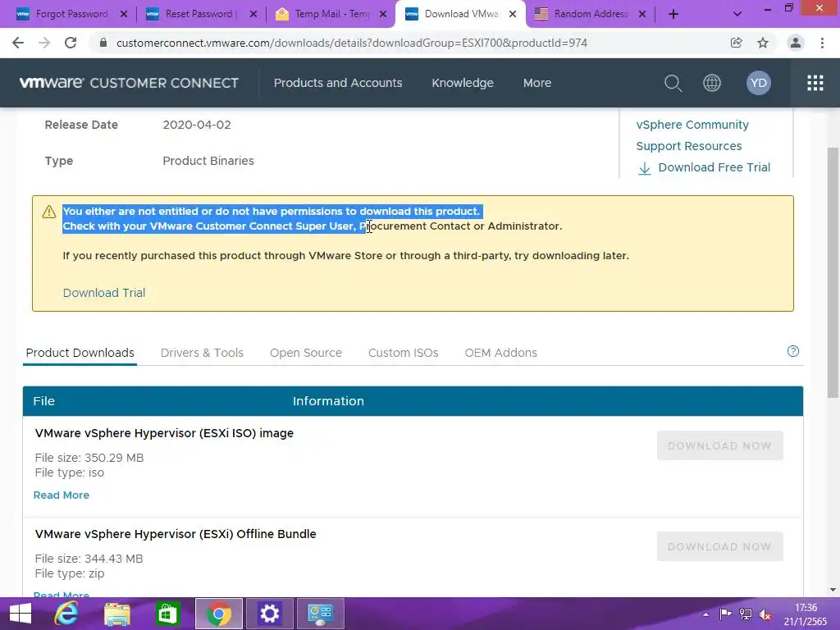Click Read More under ESXi ISO image

click(x=61, y=495)
